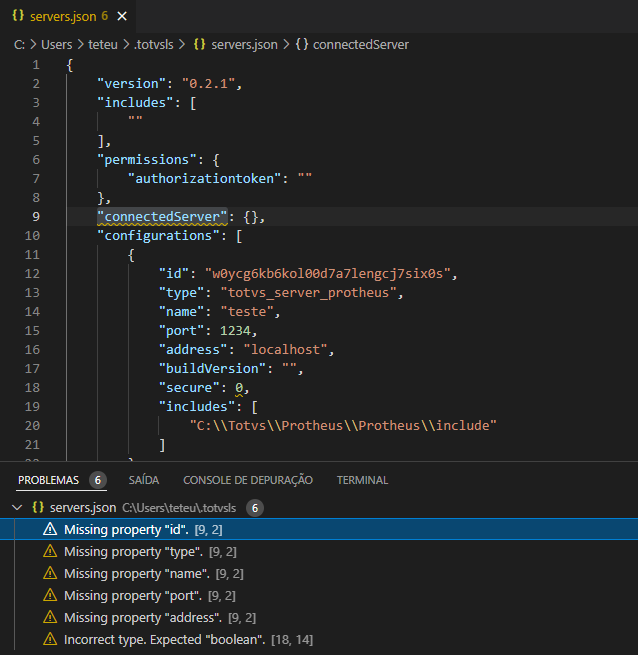This screenshot has width=638, height=655.
Task: Open the TERMINAL panel tab
Action: click(362, 480)
